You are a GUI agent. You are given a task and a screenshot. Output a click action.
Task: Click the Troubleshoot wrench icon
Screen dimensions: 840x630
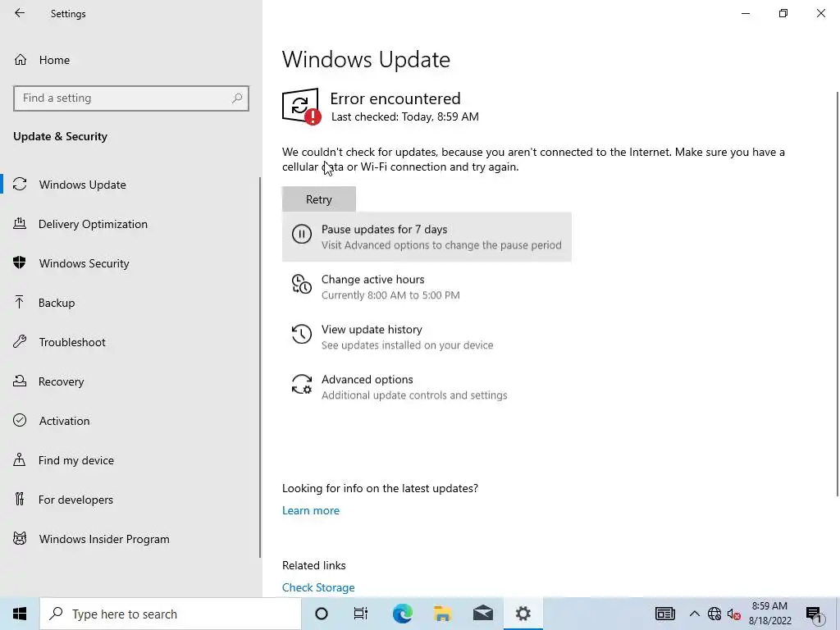20,342
